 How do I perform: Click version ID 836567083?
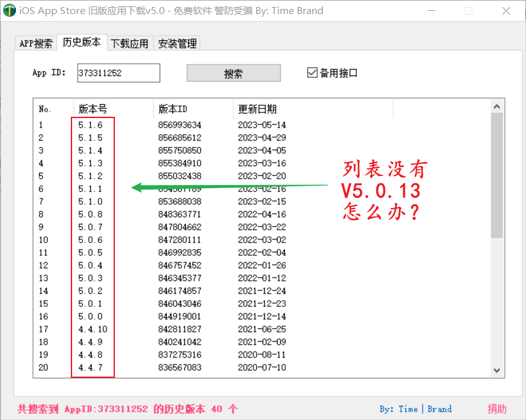click(180, 367)
